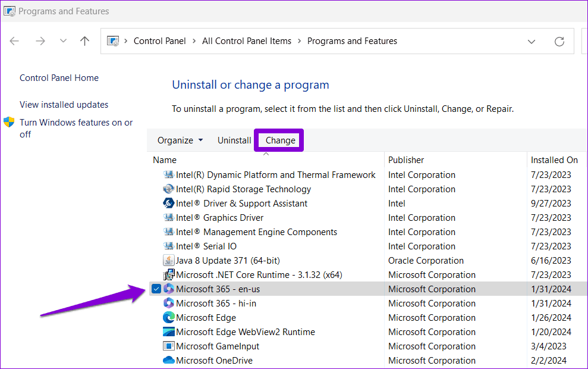Sort list by Installed On column header
Screen dimensions: 588x369
click(554, 160)
